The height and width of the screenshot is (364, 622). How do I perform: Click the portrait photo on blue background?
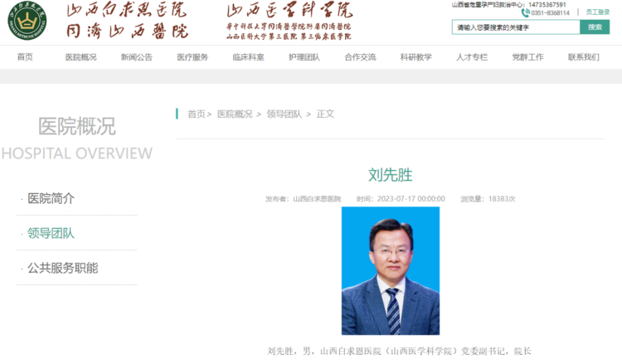coord(391,271)
